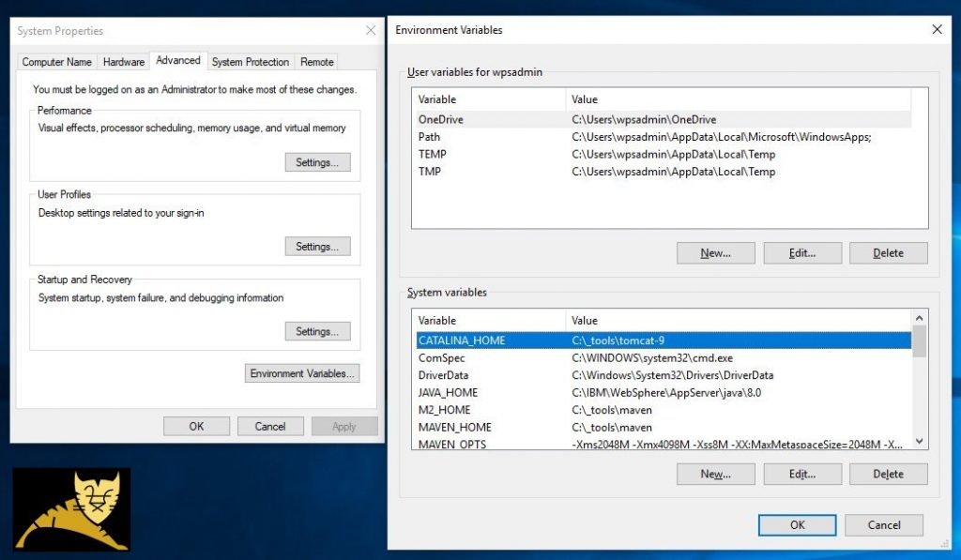Switch to the Computer Name tab
The height and width of the screenshot is (560, 961).
pyautogui.click(x=57, y=62)
